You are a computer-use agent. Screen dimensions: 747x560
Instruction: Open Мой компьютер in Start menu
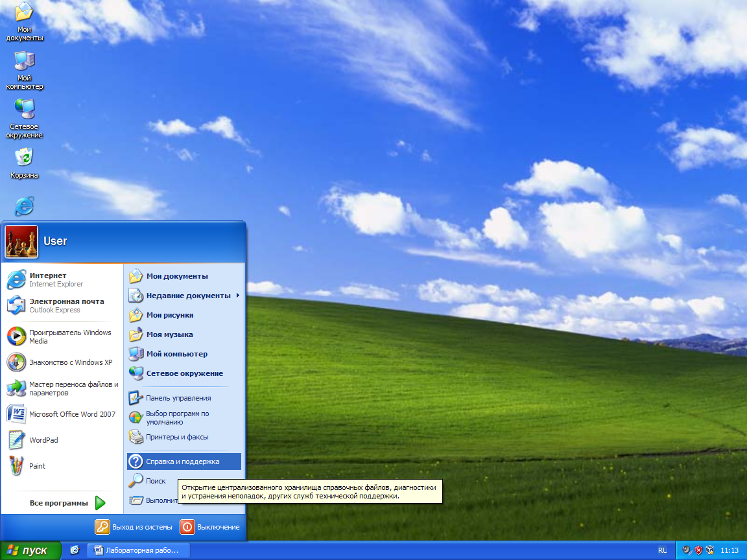coord(184,355)
